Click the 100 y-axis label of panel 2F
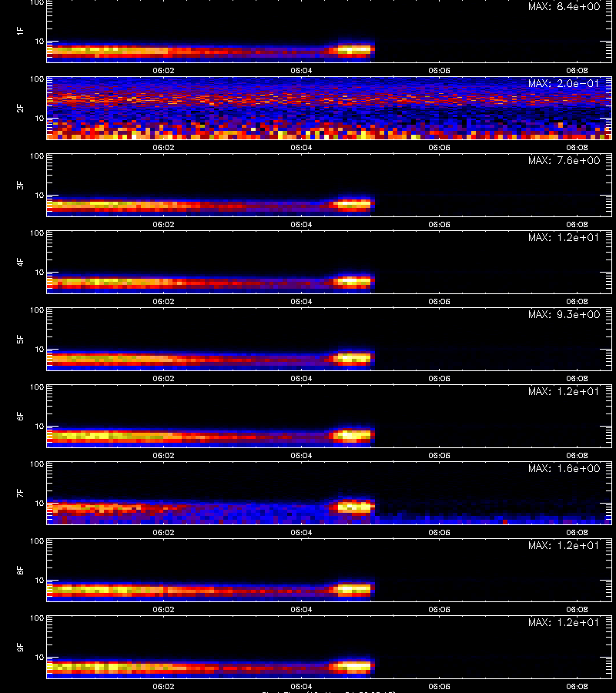This screenshot has height=693, width=616. point(37,79)
